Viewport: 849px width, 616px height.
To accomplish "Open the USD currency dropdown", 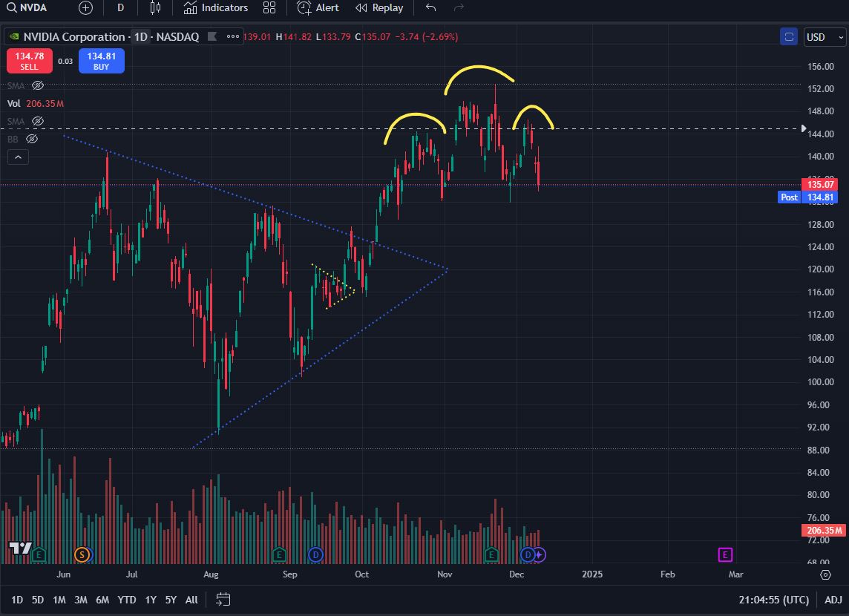I will 824,37.
